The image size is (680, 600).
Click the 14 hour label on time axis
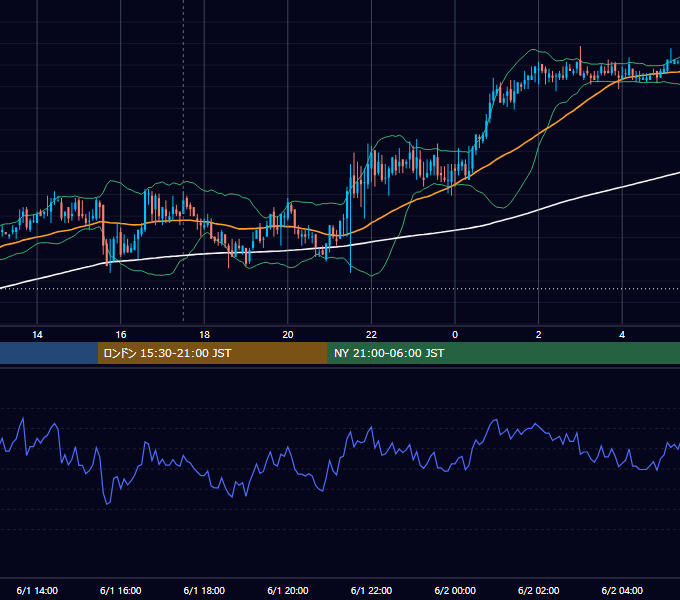[x=37, y=335]
